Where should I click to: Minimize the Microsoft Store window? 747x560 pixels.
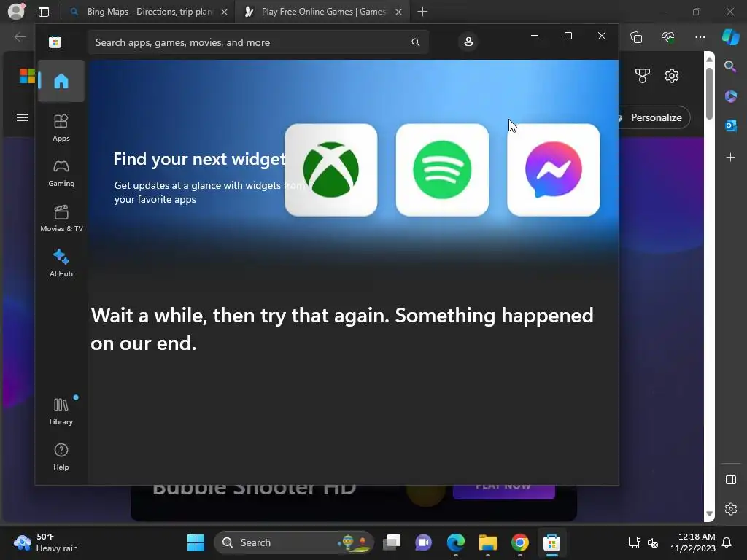tap(535, 36)
